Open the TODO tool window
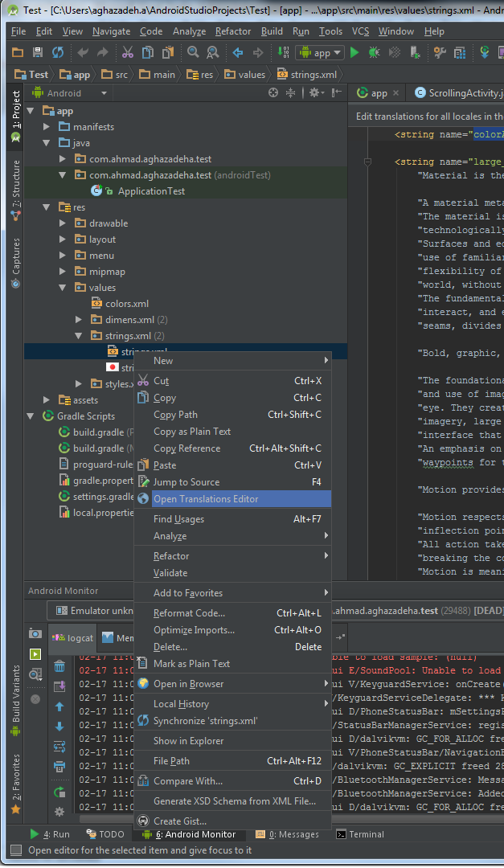The image size is (504, 868). pos(105,834)
